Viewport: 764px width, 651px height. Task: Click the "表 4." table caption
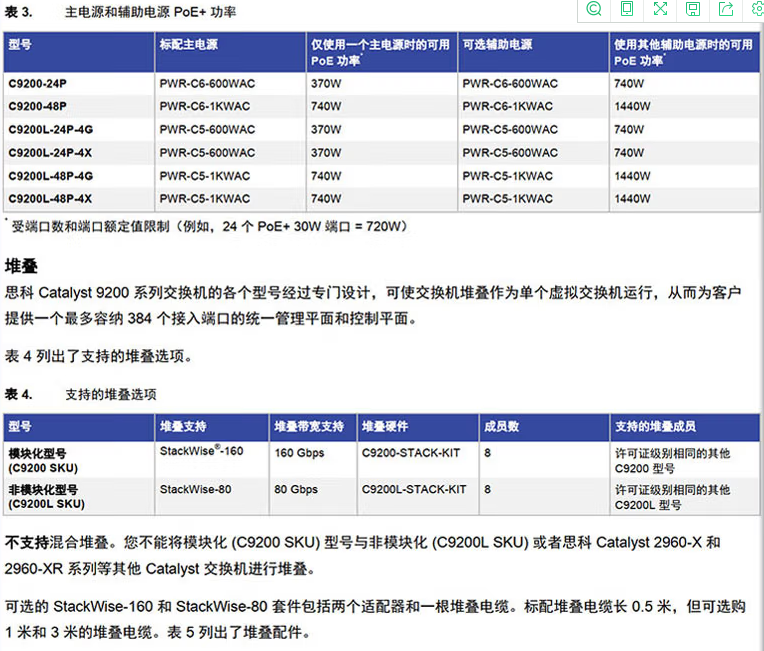[19, 394]
